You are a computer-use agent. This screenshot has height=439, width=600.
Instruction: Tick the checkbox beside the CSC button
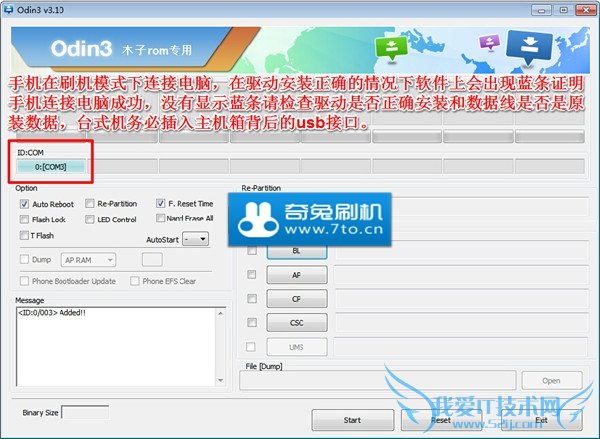(252, 323)
